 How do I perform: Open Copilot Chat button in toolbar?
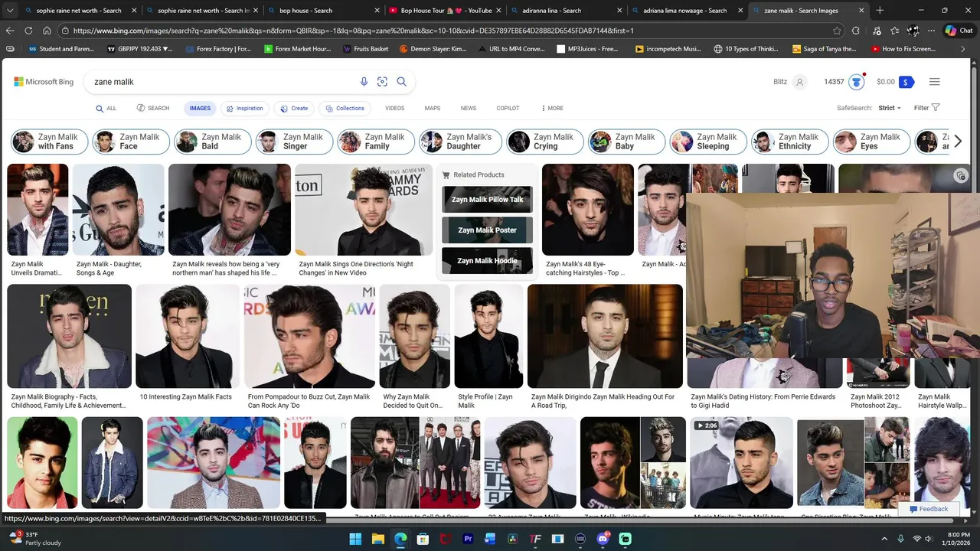959,31
